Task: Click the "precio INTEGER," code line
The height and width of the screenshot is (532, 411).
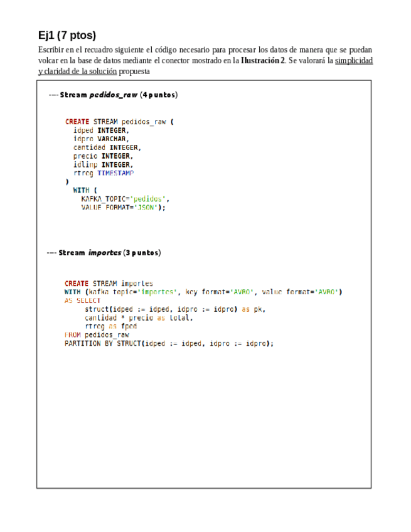Action: point(102,156)
